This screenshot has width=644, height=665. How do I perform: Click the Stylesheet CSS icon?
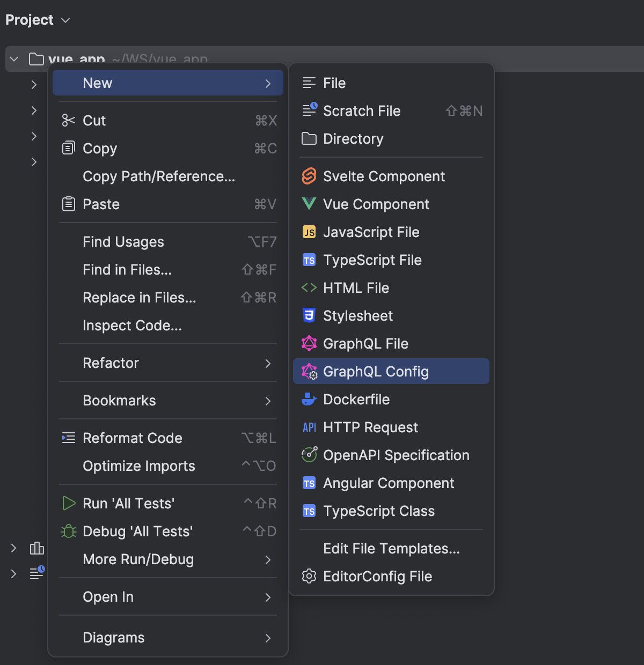(309, 315)
